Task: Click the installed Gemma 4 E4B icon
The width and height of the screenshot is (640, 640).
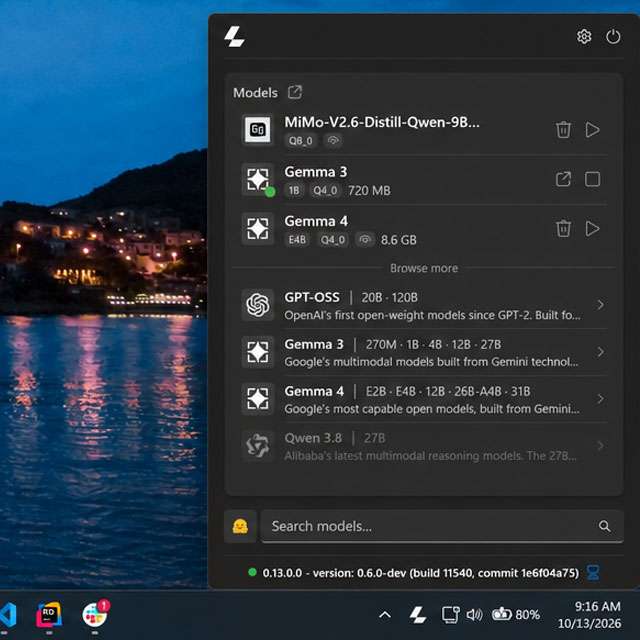Action: (258, 228)
